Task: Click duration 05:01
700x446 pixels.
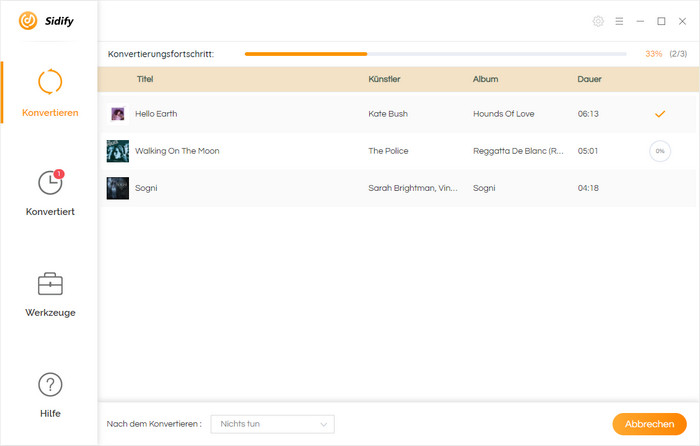Action: tap(588, 151)
